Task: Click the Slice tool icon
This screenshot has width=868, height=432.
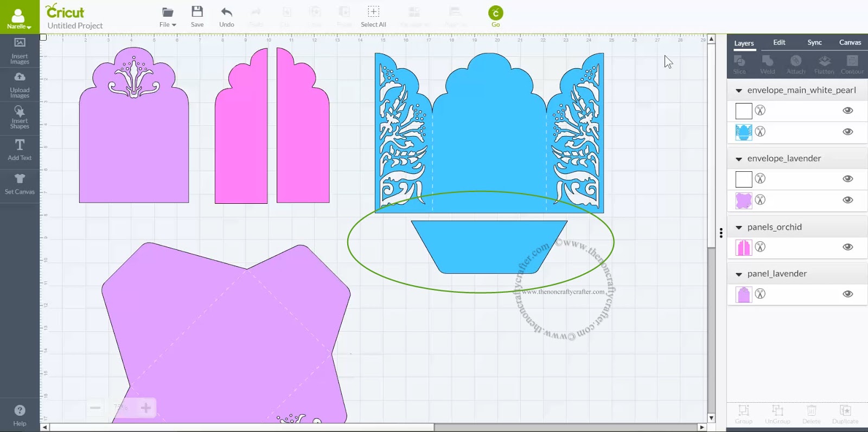Action: [x=739, y=65]
